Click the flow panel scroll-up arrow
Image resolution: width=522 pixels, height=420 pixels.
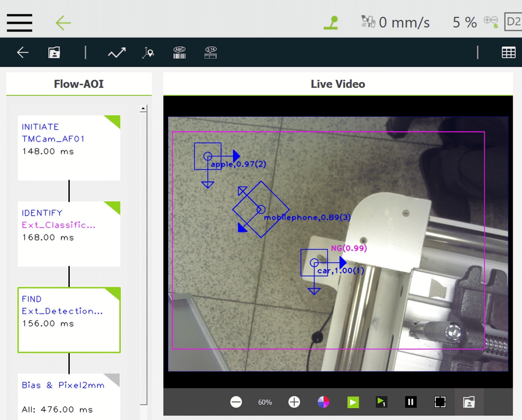pyautogui.click(x=143, y=109)
